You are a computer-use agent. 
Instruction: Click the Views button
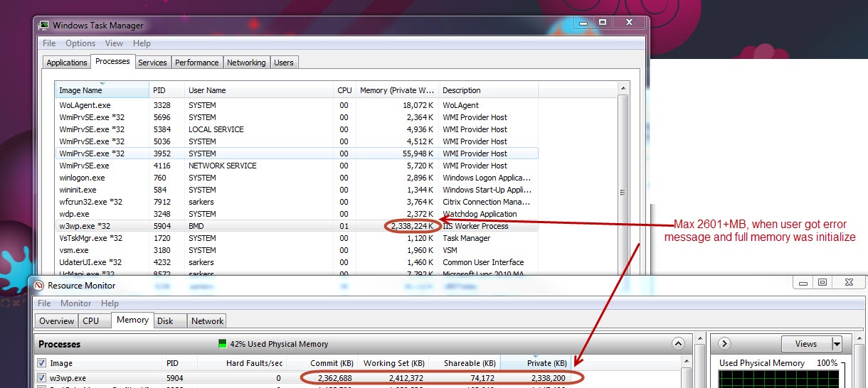tap(806, 344)
